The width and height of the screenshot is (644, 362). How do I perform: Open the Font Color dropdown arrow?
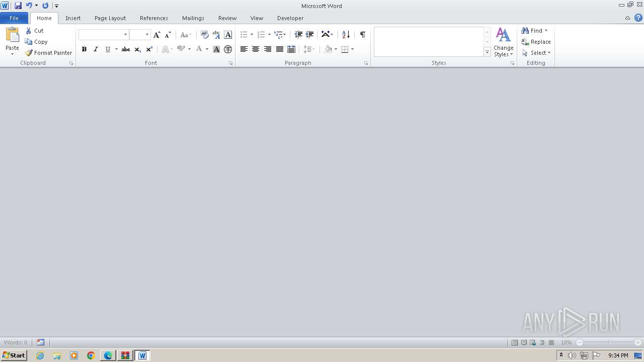[x=207, y=49]
